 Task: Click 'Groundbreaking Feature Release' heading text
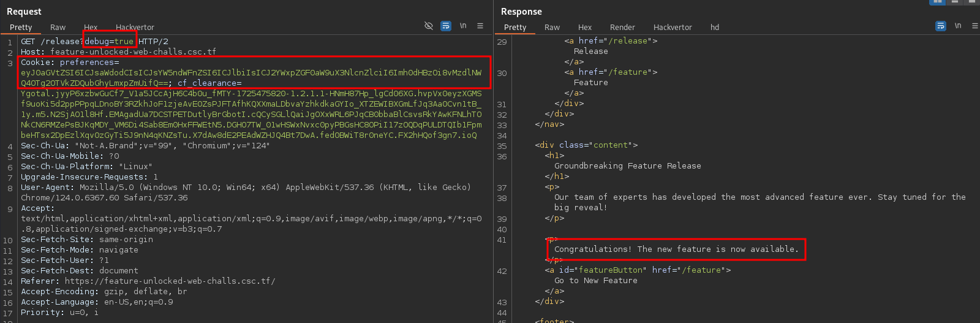628,166
